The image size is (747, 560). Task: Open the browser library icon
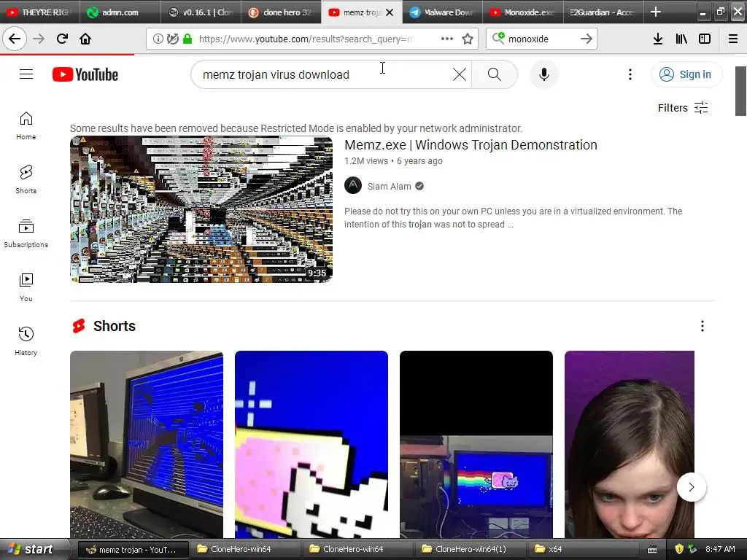pos(681,39)
